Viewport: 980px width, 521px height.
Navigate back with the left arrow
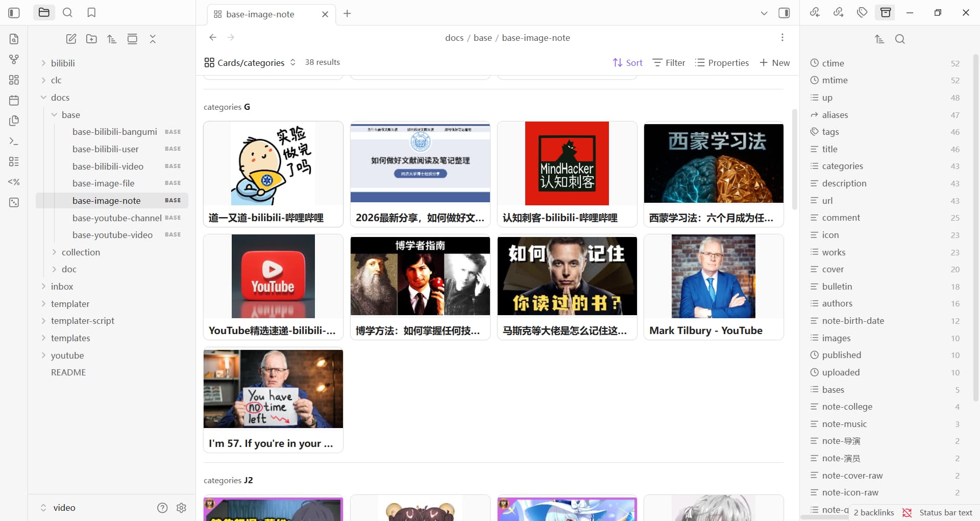213,37
